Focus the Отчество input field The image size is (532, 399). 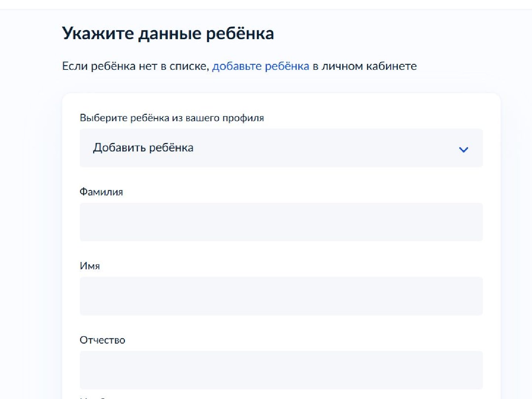281,370
